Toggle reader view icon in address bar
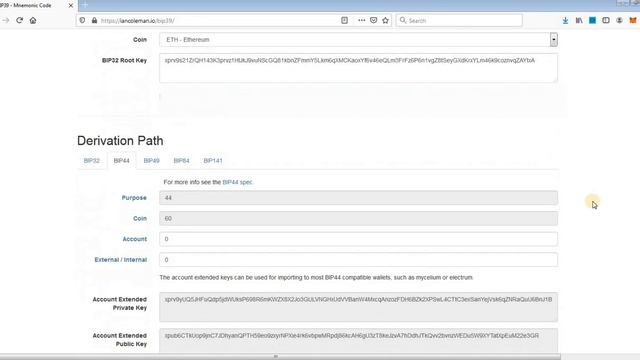This screenshot has height=360, width=640. [x=344, y=20]
